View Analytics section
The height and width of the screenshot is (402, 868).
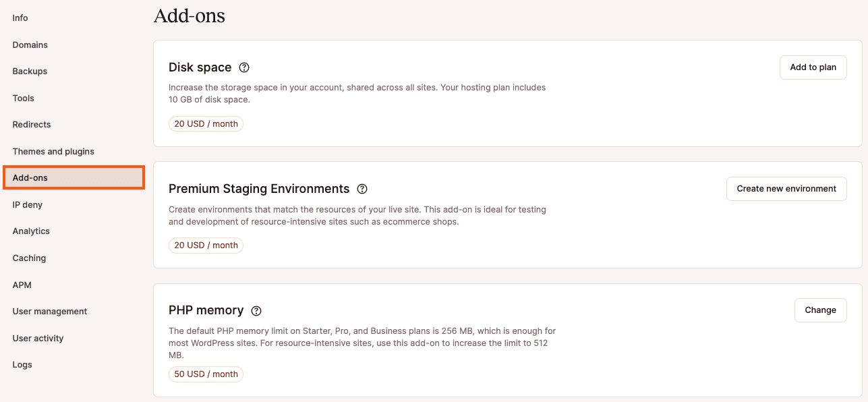(31, 231)
